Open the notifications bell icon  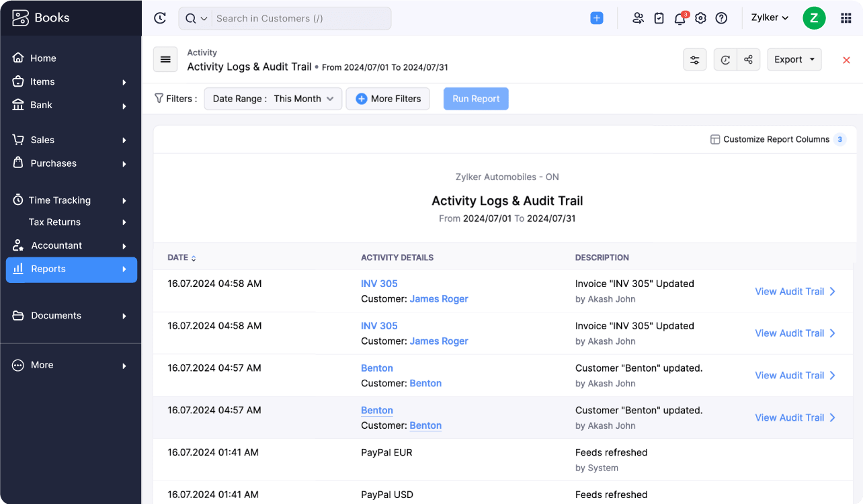[x=680, y=18]
